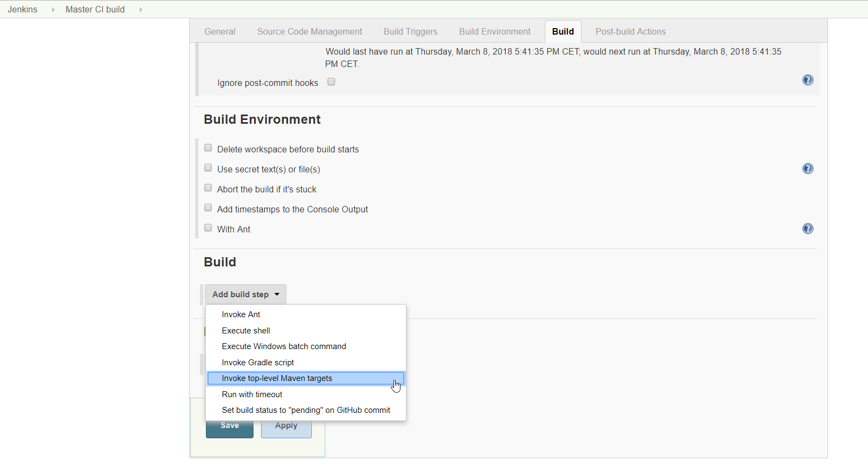
Task: Open the Post-build Actions tab
Action: coord(630,32)
